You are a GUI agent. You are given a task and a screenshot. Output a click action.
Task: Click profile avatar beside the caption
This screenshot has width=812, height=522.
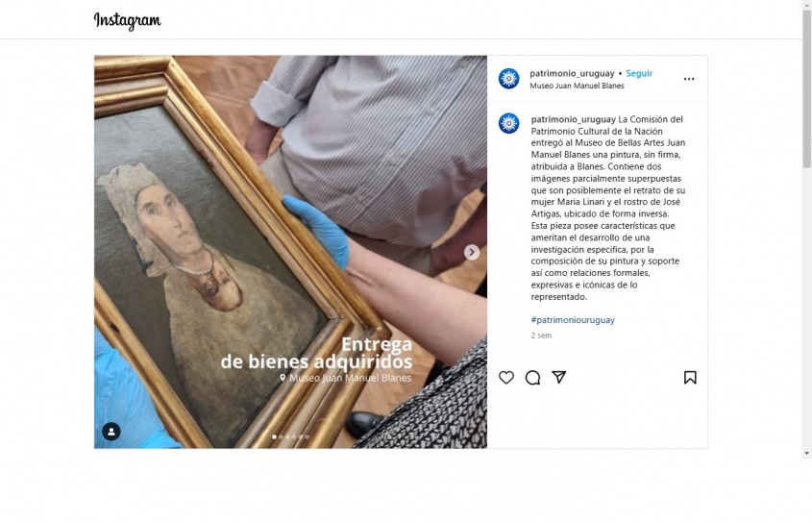point(508,123)
